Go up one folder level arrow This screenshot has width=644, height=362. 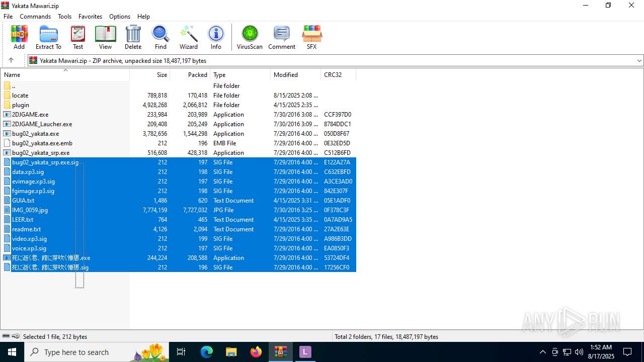pyautogui.click(x=11, y=60)
